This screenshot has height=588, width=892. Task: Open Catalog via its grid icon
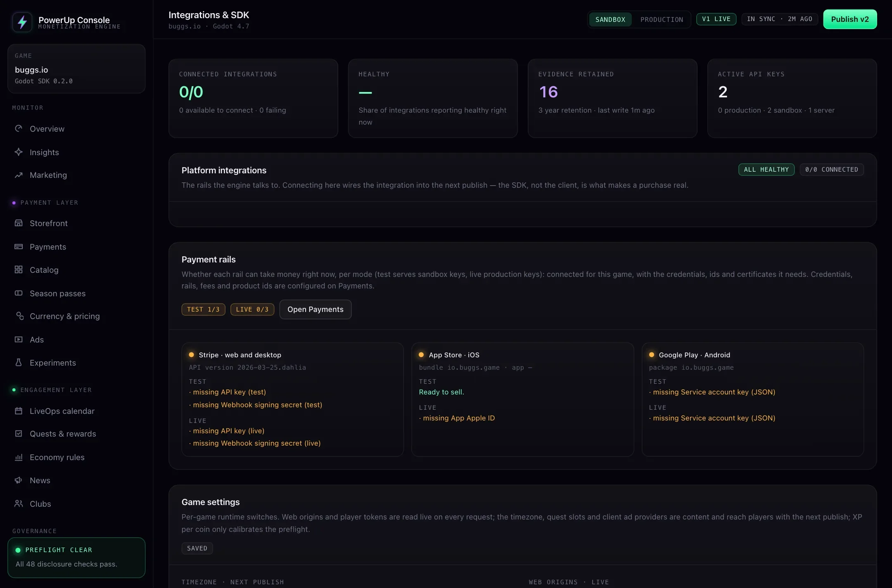coord(19,269)
